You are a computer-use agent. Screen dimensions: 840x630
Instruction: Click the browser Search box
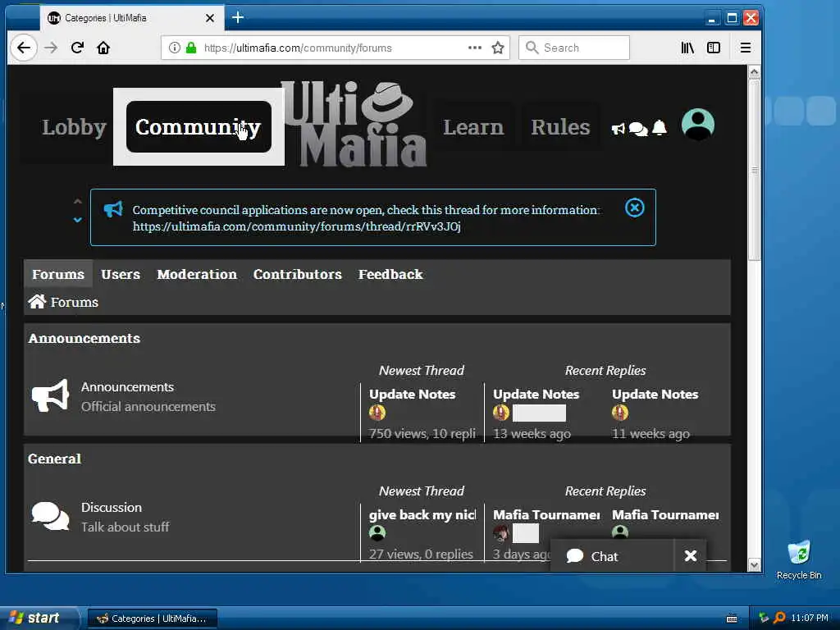point(573,48)
